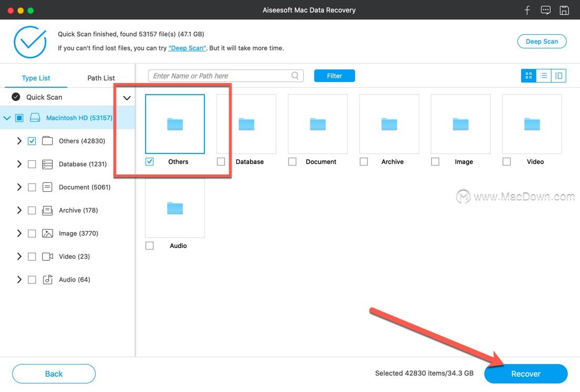
Task: Tick the Database folder checkbox in grid
Action: point(221,162)
